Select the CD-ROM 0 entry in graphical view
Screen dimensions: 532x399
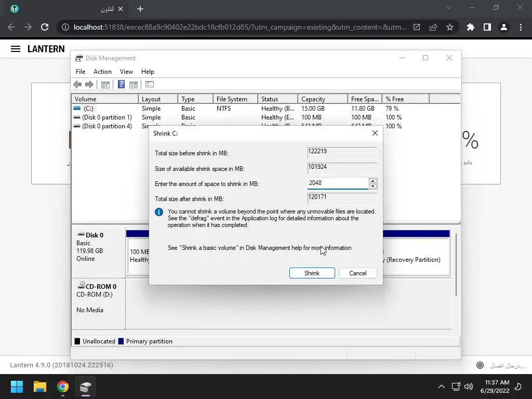tap(98, 303)
